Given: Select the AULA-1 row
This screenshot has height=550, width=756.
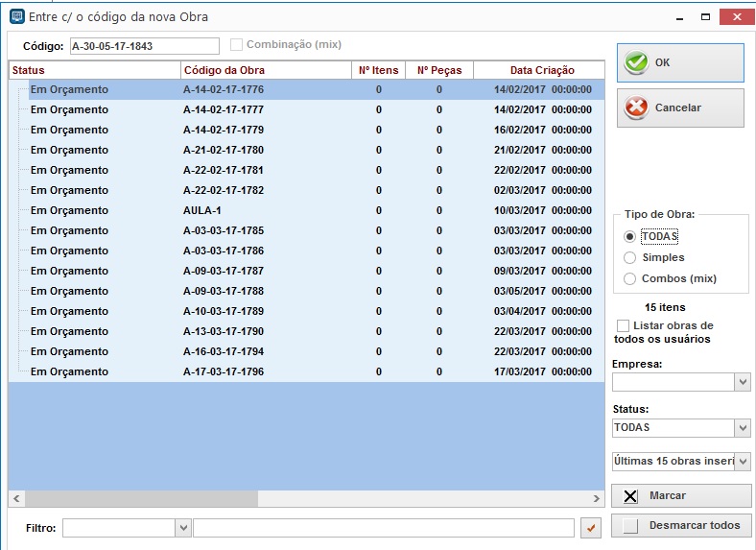Looking at the screenshot, I should [201, 210].
